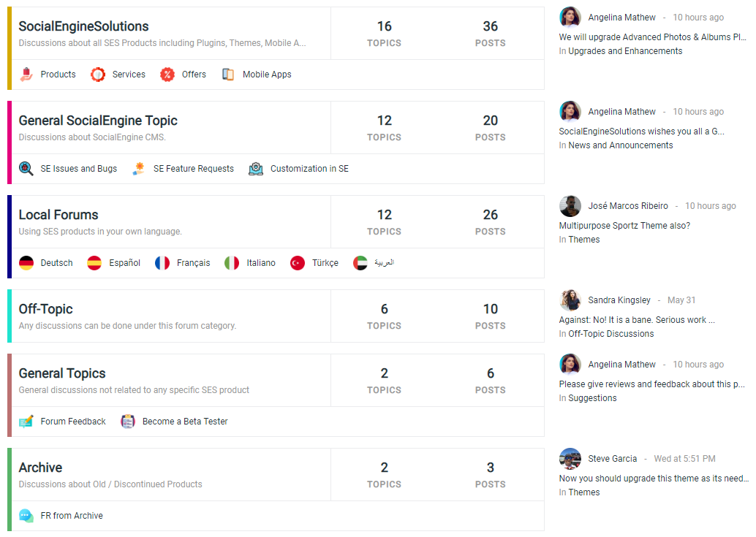This screenshot has width=756, height=537.
Task: Click the SE Issues and Bugs icon
Action: [26, 168]
